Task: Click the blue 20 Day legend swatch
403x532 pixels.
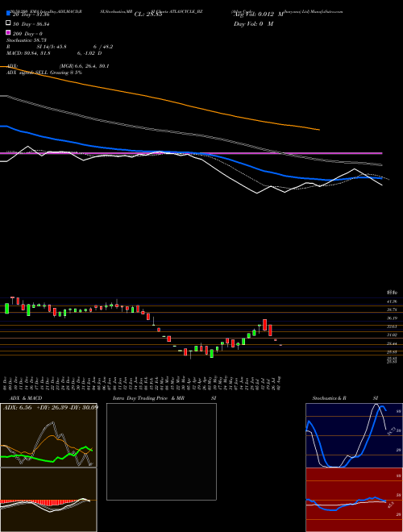Action: point(8,13)
